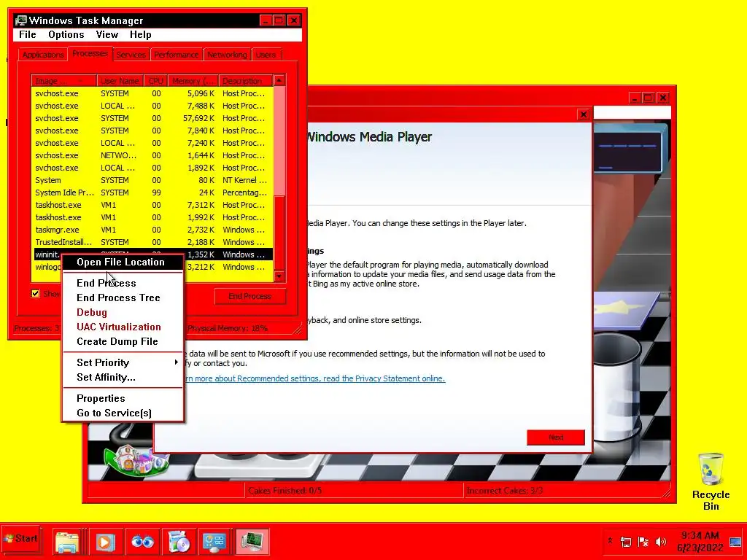Select the System process row

152,181
